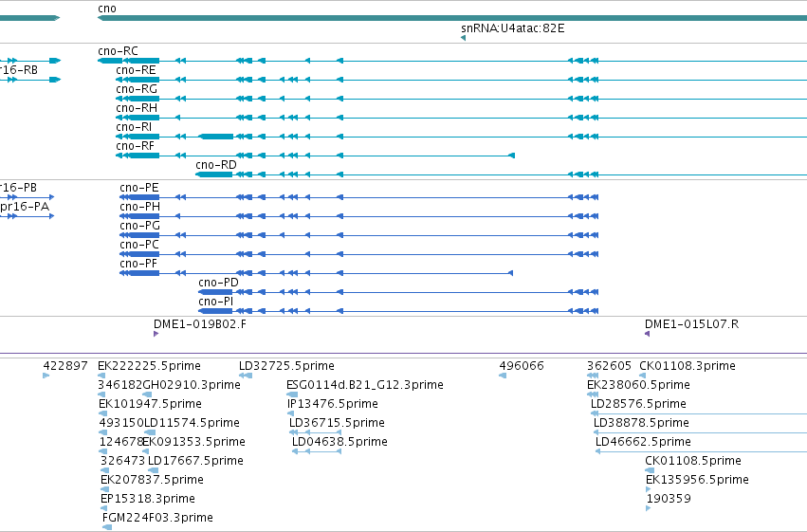The height and width of the screenshot is (532, 807).
Task: Click the 422897 feature arrow
Action: click(46, 376)
